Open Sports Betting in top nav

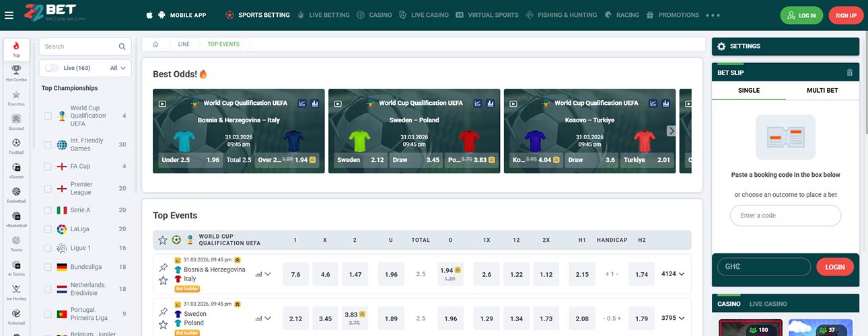tap(258, 15)
